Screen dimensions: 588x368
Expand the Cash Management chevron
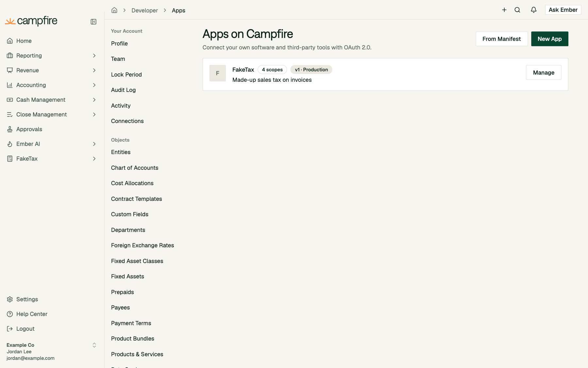click(x=94, y=100)
